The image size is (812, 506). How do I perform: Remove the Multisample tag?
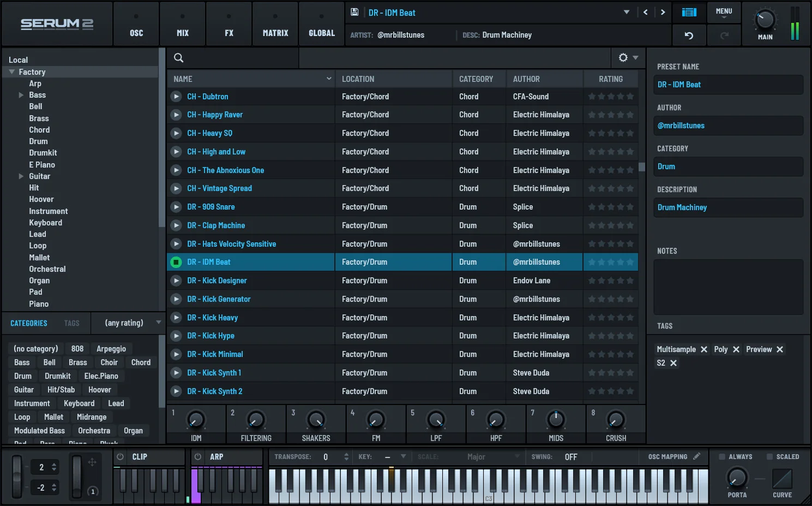pos(704,349)
